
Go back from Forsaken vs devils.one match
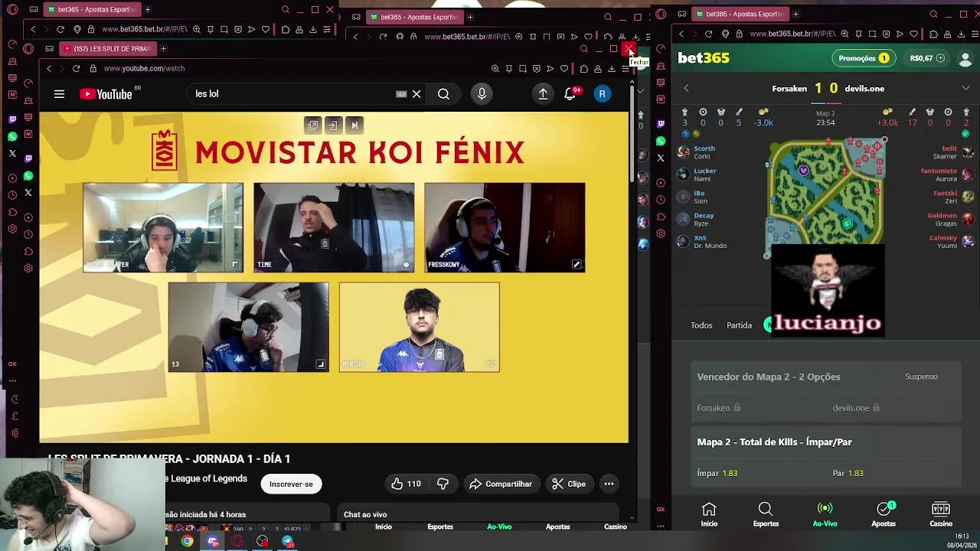point(686,89)
